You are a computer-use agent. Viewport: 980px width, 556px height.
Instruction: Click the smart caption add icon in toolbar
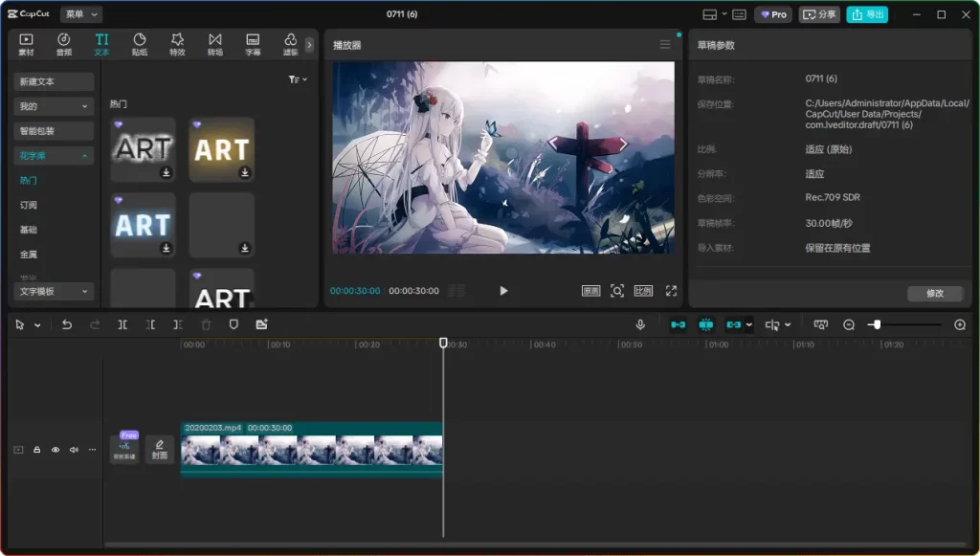point(261,324)
